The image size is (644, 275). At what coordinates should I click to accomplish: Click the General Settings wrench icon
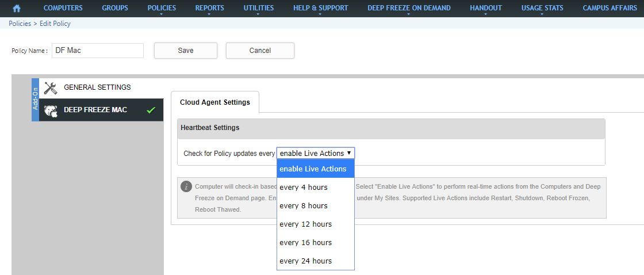pos(51,88)
